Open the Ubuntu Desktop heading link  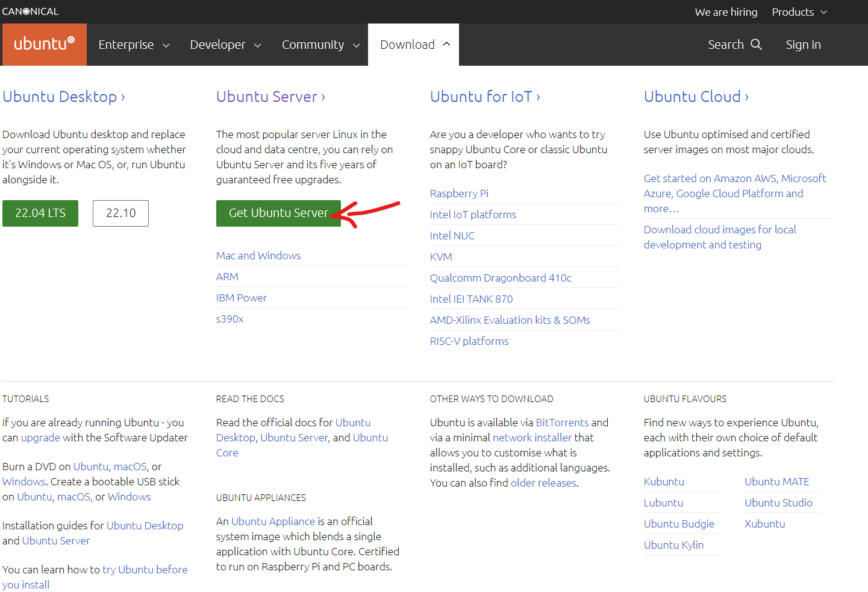click(x=64, y=96)
